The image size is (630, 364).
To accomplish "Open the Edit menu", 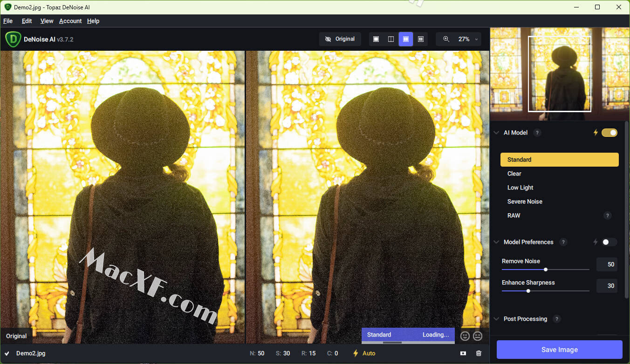I will (x=27, y=21).
